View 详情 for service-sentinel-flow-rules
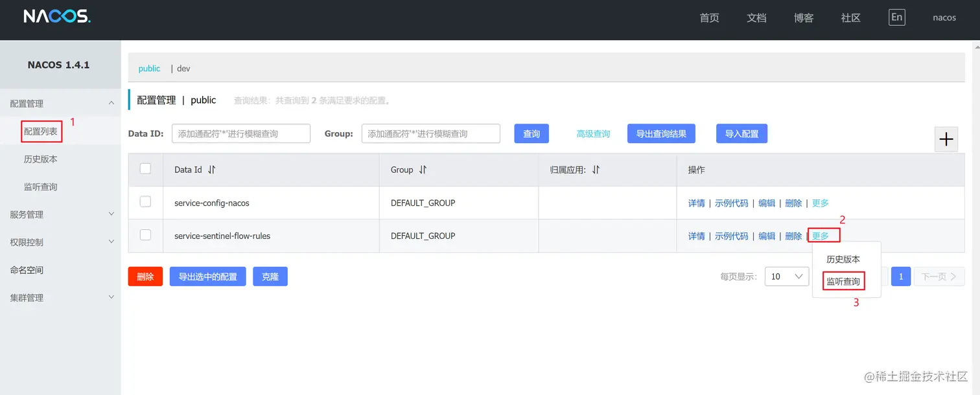This screenshot has height=395, width=980. coord(696,236)
